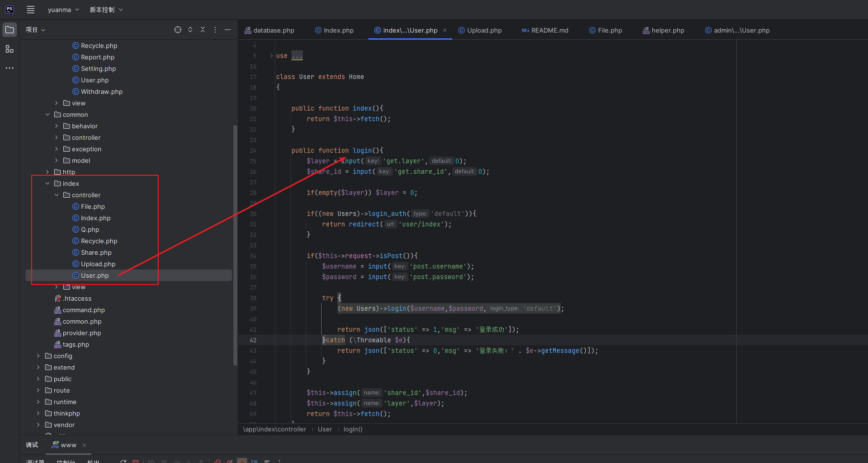Expand the http folder
868x463 pixels.
(47, 172)
